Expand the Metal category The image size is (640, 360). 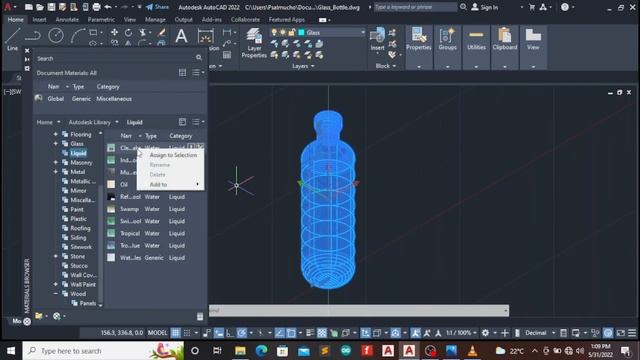click(x=56, y=171)
